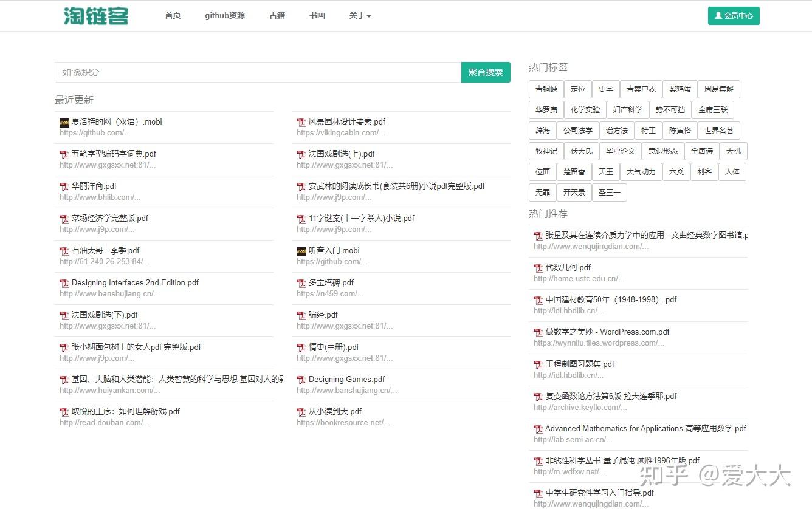The width and height of the screenshot is (812, 509).
Task: Click the PDF icon beside Designing Games.pdf
Action: tap(301, 380)
